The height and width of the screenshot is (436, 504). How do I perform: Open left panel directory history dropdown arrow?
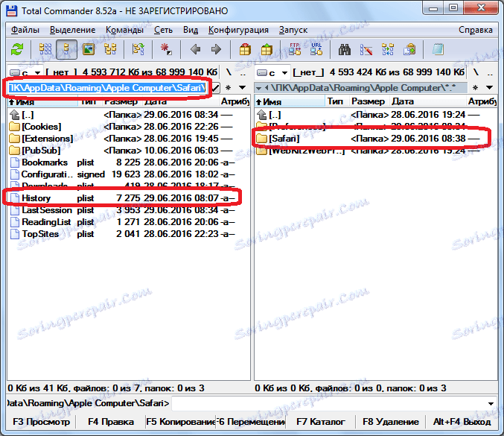(x=243, y=87)
